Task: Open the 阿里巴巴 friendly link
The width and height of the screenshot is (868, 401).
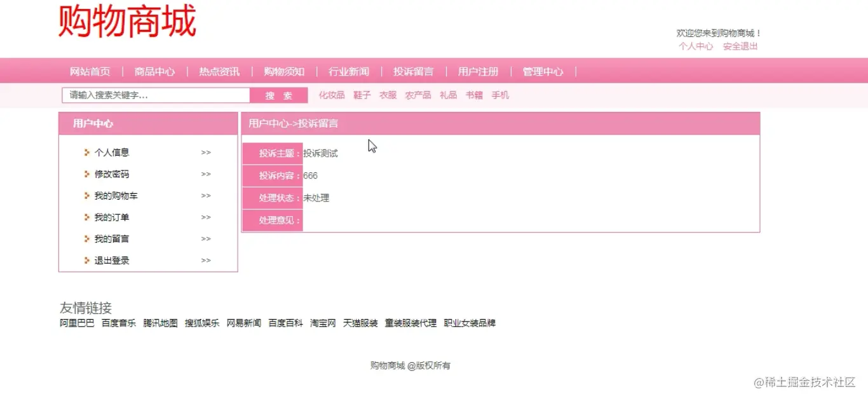Action: 77,323
